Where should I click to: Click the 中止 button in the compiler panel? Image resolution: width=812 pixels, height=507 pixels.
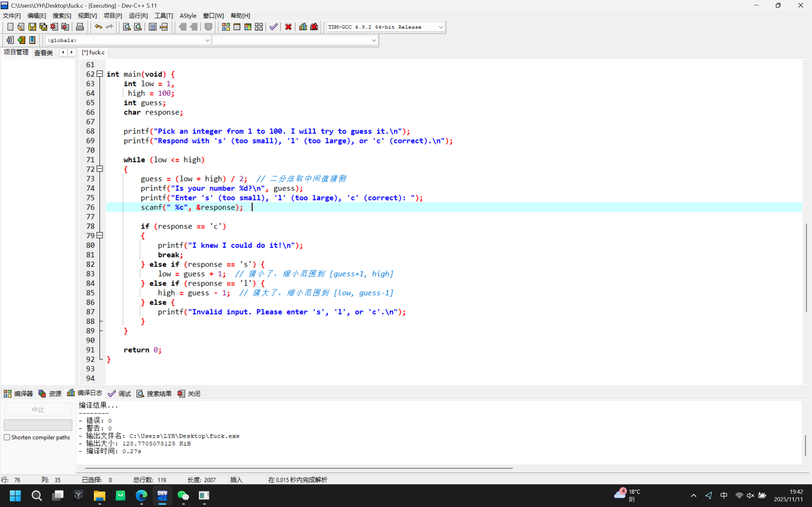[37, 409]
